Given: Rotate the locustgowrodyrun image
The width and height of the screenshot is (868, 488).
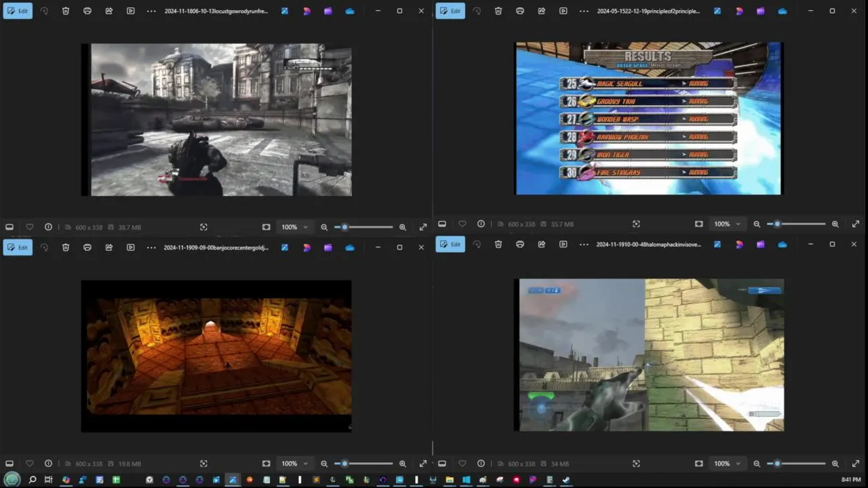Looking at the screenshot, I should click(x=44, y=11).
